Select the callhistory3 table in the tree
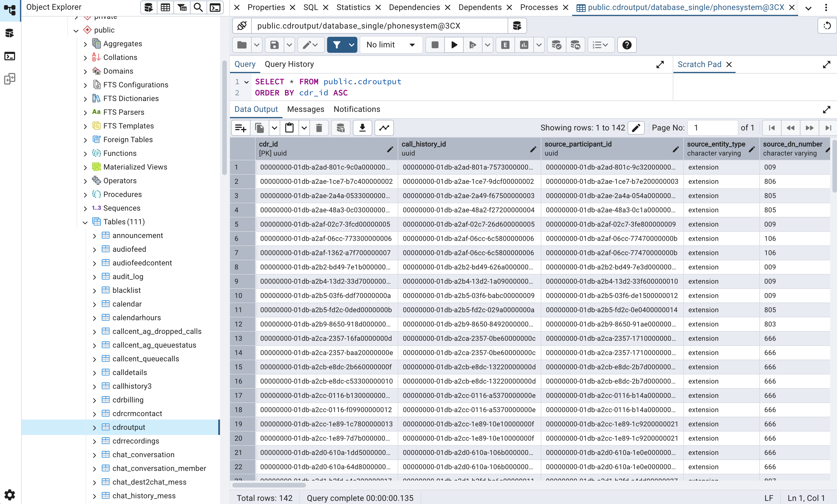The width and height of the screenshot is (837, 504). 132,386
